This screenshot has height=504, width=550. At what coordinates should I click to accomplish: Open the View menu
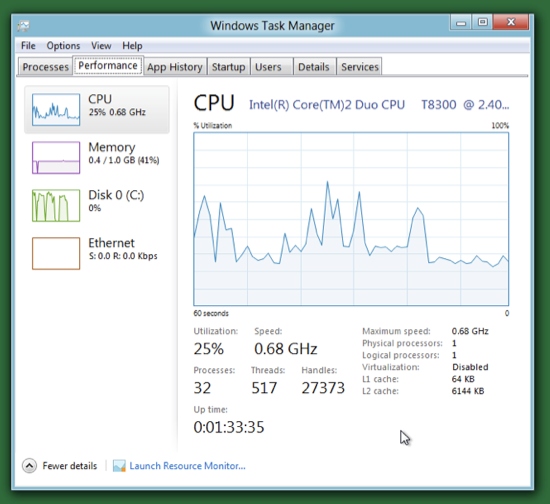point(101,46)
